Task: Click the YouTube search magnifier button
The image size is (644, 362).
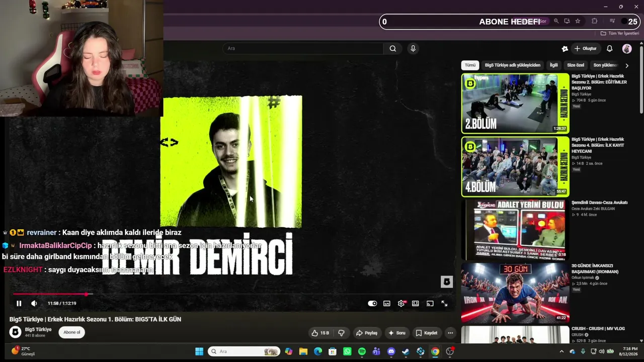Action: click(392, 48)
